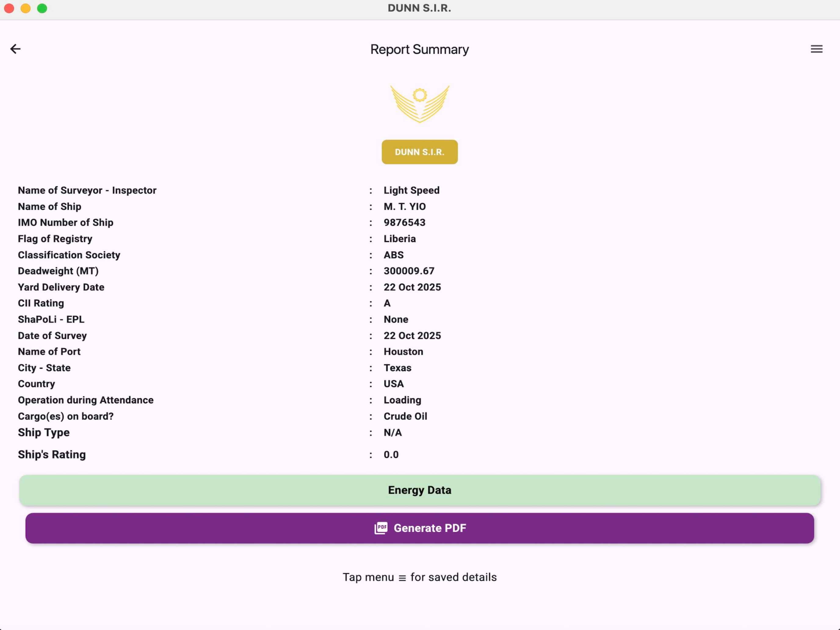The height and width of the screenshot is (630, 840).
Task: Click the 'City - State' label
Action: pyautogui.click(x=44, y=368)
